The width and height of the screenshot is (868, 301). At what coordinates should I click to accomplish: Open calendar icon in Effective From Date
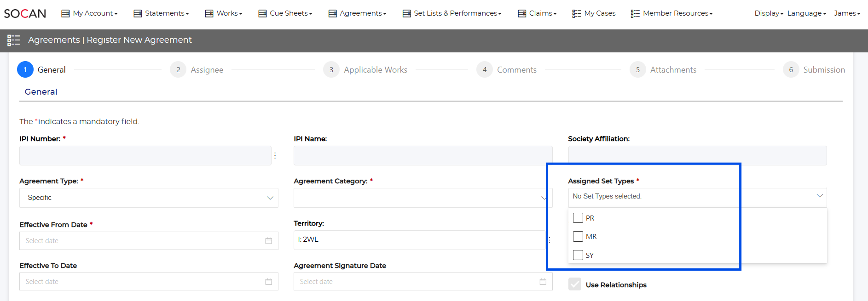[x=269, y=241]
